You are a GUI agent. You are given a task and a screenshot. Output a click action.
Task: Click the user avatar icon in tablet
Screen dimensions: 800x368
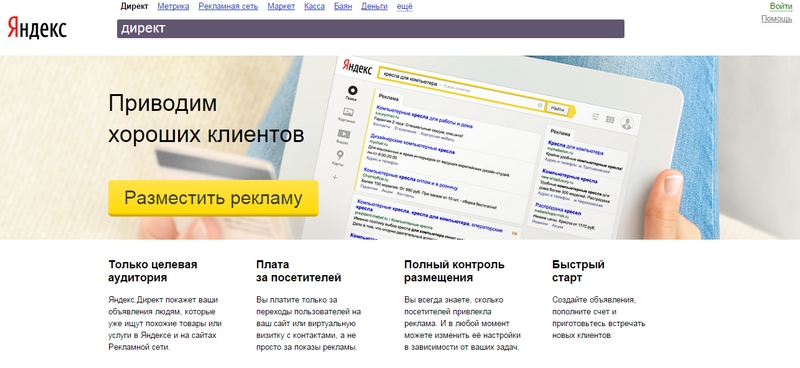[x=627, y=123]
